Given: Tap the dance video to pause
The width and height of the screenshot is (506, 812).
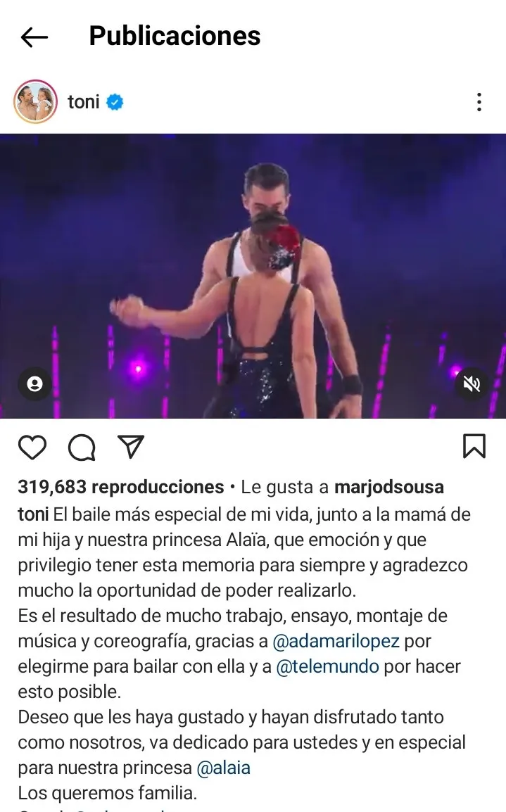Looking at the screenshot, I should (253, 276).
